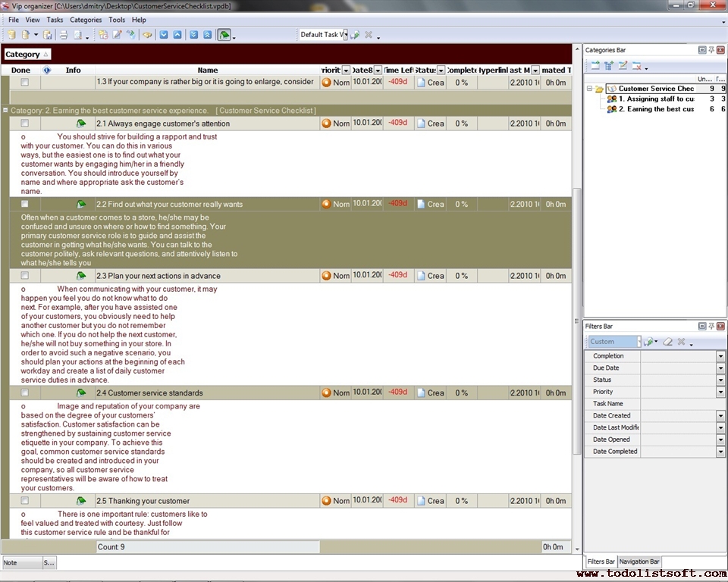Open the Custom filter preset dropdown
The image size is (728, 582).
tap(639, 342)
